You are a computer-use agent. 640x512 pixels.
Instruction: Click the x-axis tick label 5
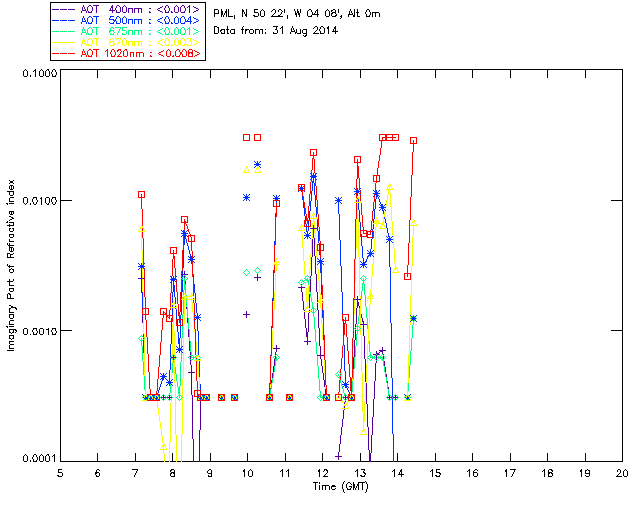click(x=60, y=474)
